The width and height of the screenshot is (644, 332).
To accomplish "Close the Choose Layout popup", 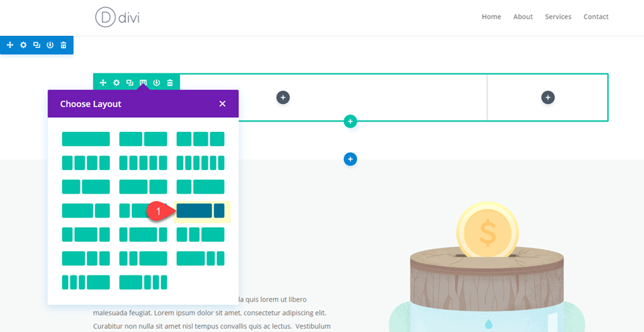I will pyautogui.click(x=222, y=104).
